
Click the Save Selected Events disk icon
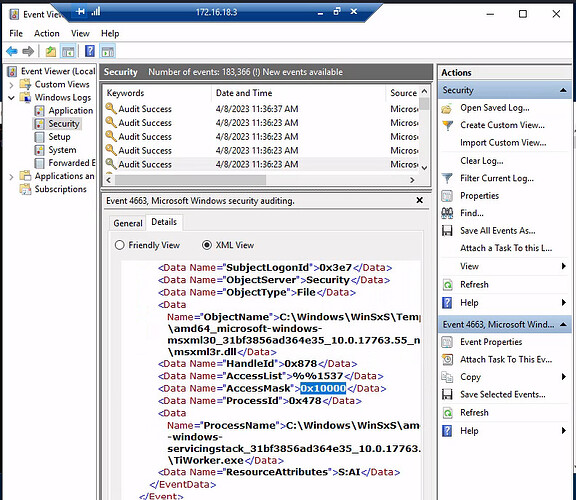pos(447,395)
